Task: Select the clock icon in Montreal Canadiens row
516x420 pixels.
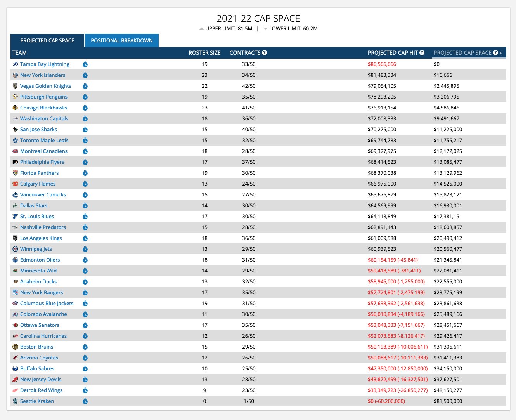Action: pos(85,151)
